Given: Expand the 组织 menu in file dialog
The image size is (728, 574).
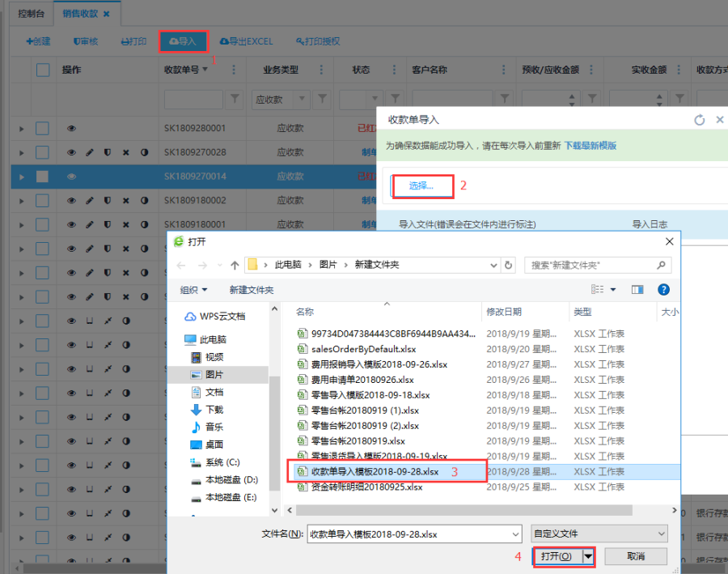Looking at the screenshot, I should coord(193,289).
